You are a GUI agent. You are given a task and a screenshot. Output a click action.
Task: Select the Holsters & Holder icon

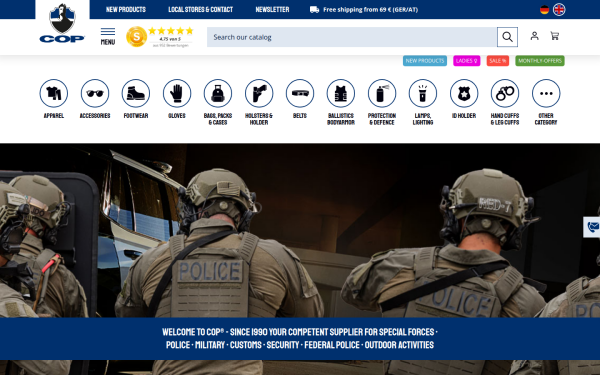(x=259, y=93)
